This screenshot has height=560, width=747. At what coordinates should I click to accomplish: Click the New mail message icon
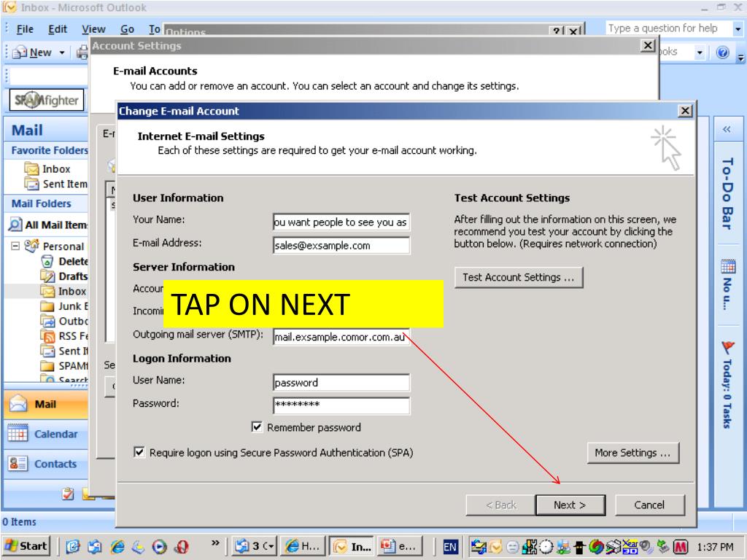click(x=20, y=52)
